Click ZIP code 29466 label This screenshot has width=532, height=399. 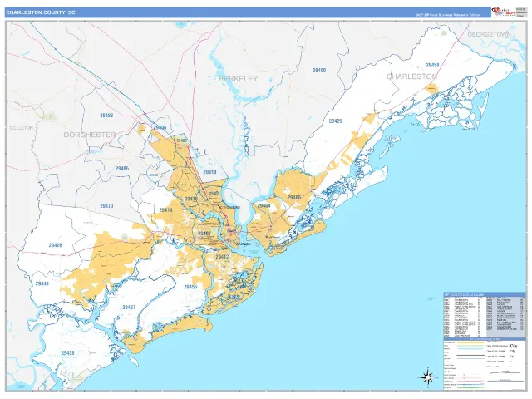294,198
